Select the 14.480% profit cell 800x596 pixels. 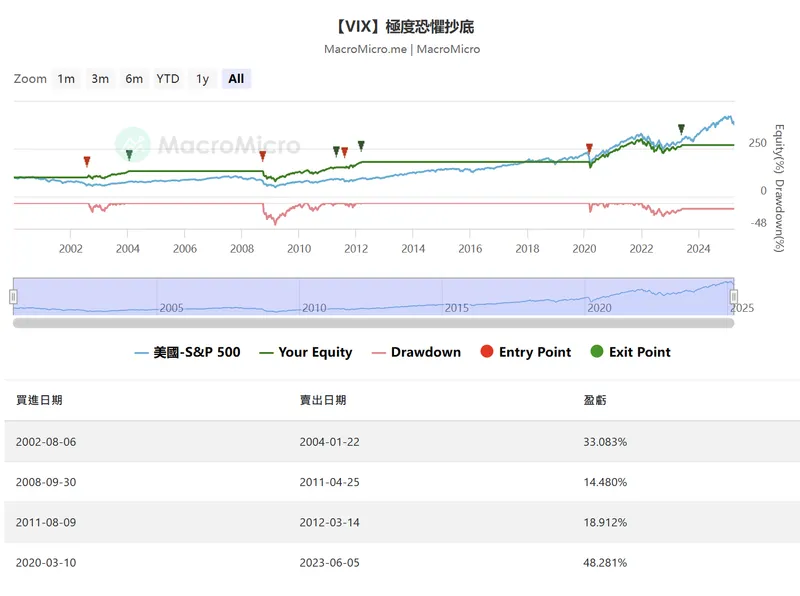pyautogui.click(x=605, y=482)
